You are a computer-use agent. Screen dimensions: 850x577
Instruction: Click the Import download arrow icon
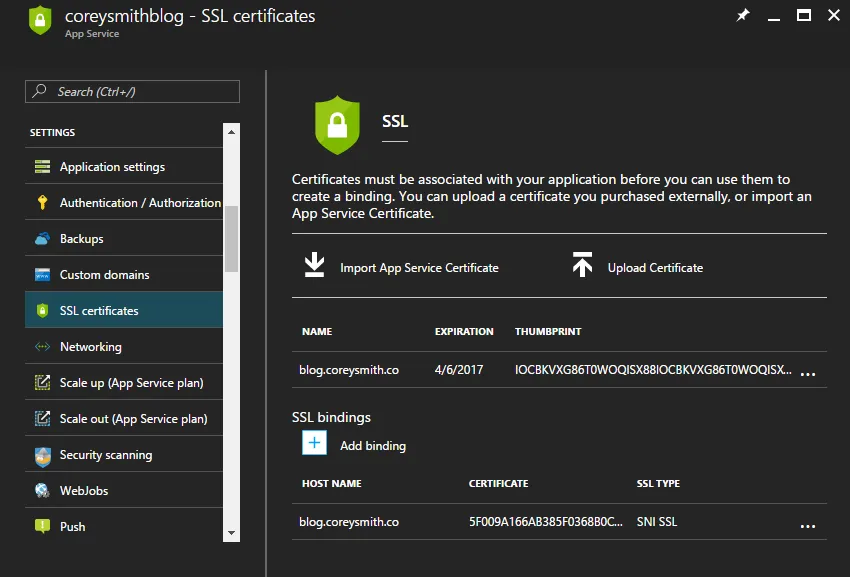point(314,265)
